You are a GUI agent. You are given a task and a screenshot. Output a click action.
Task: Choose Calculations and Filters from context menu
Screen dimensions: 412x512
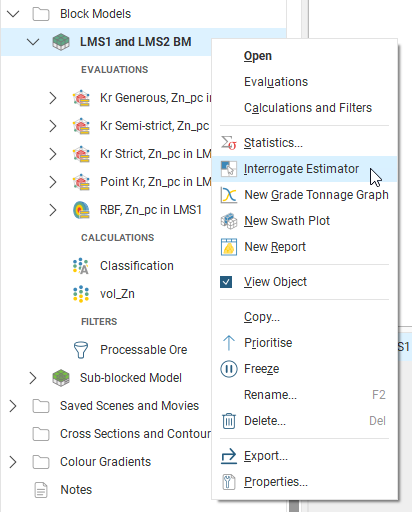pos(308,108)
